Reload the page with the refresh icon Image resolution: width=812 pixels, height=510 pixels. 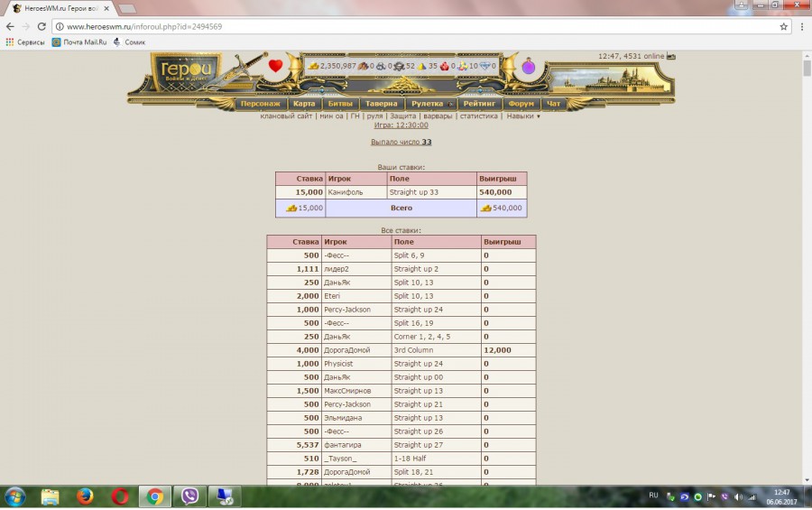(42, 27)
